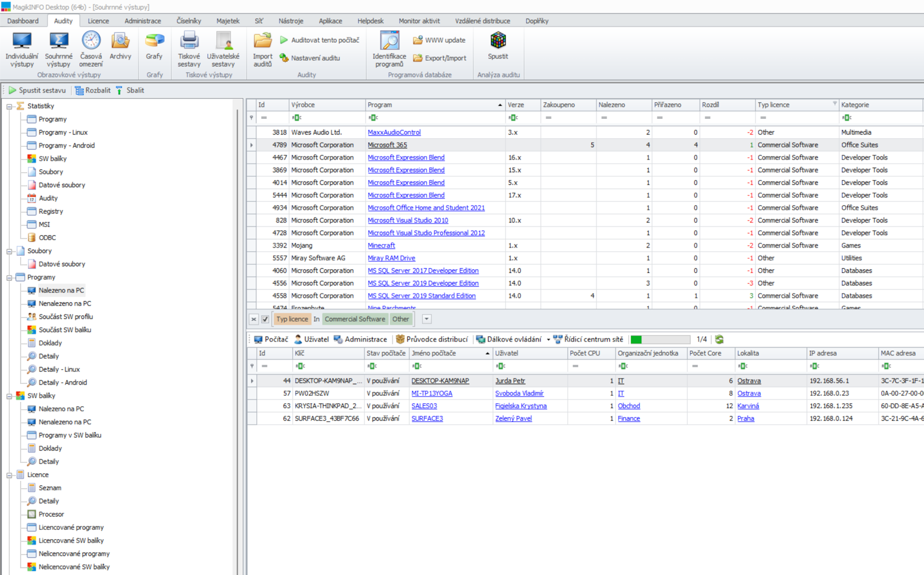Viewport: 924px width, 575px height.
Task: Open Tiskové sestavy printer icon
Action: [189, 41]
